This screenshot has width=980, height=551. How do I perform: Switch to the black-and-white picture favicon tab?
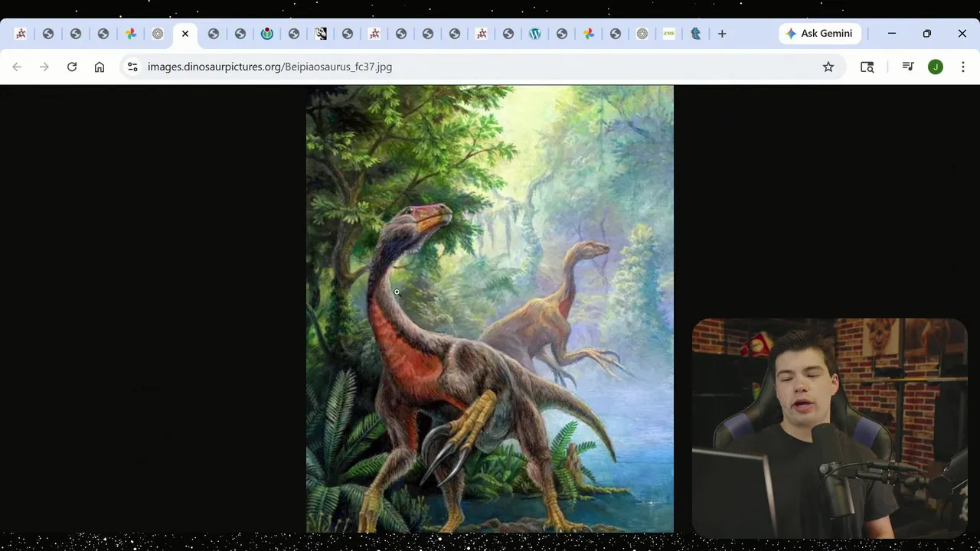pos(321,34)
